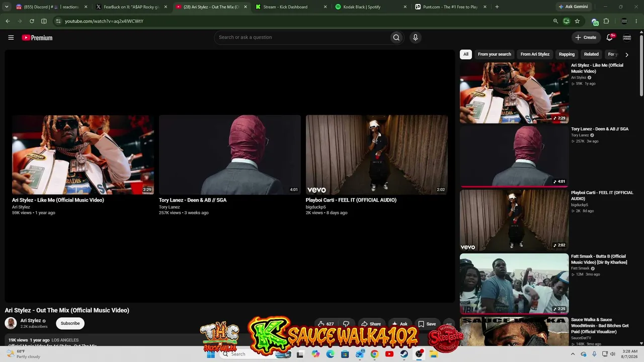The image size is (644, 362).
Task: Click the Create button
Action: coord(586,37)
